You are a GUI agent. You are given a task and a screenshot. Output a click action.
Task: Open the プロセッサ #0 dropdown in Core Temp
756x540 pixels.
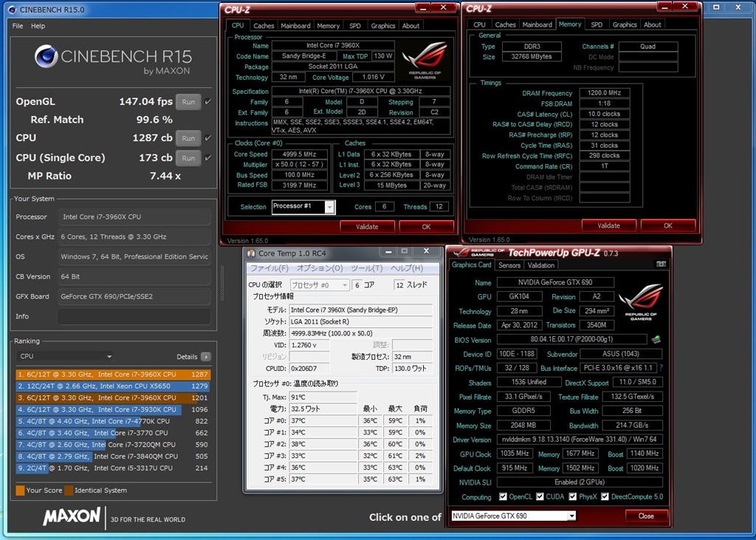(x=319, y=284)
